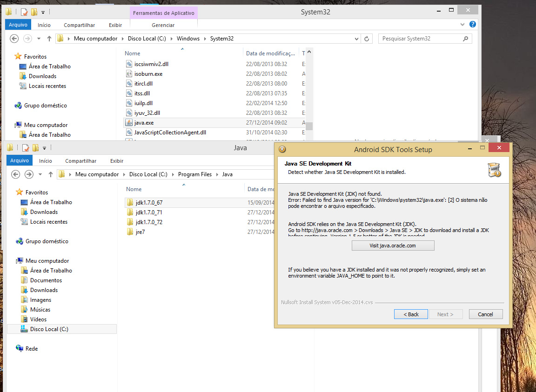The height and width of the screenshot is (392, 536).
Task: Open Arquivo tab in System32 window
Action: [18, 25]
